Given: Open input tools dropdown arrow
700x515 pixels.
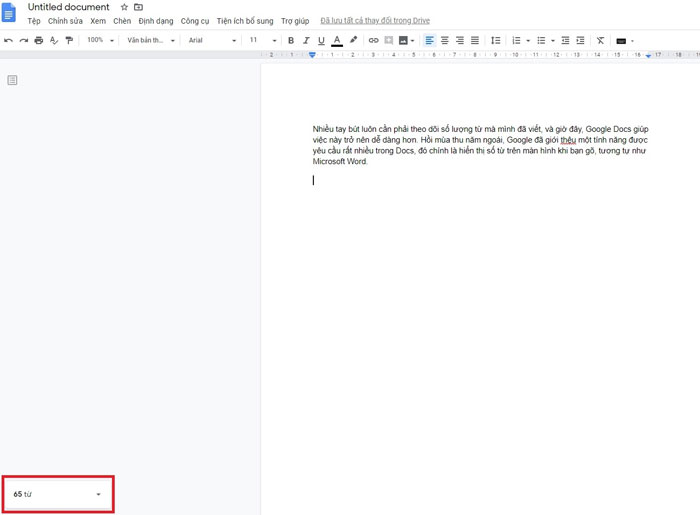Looking at the screenshot, I should click(632, 41).
